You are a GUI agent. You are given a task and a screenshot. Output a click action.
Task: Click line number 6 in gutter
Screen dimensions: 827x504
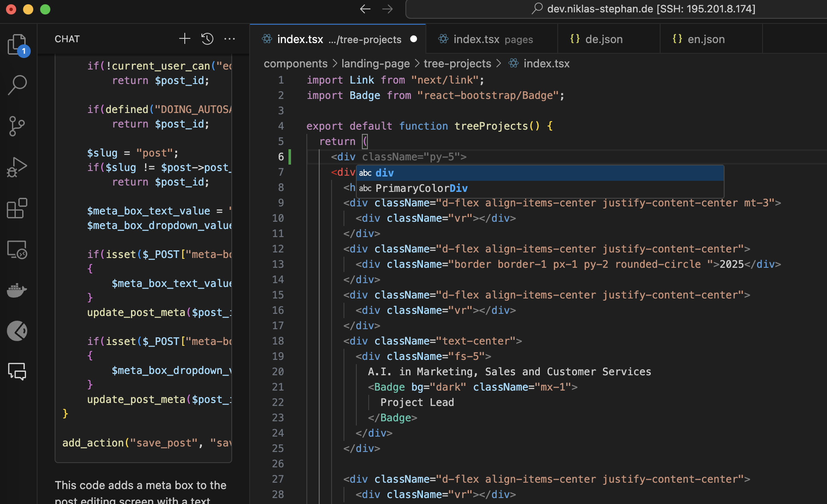[281, 156]
